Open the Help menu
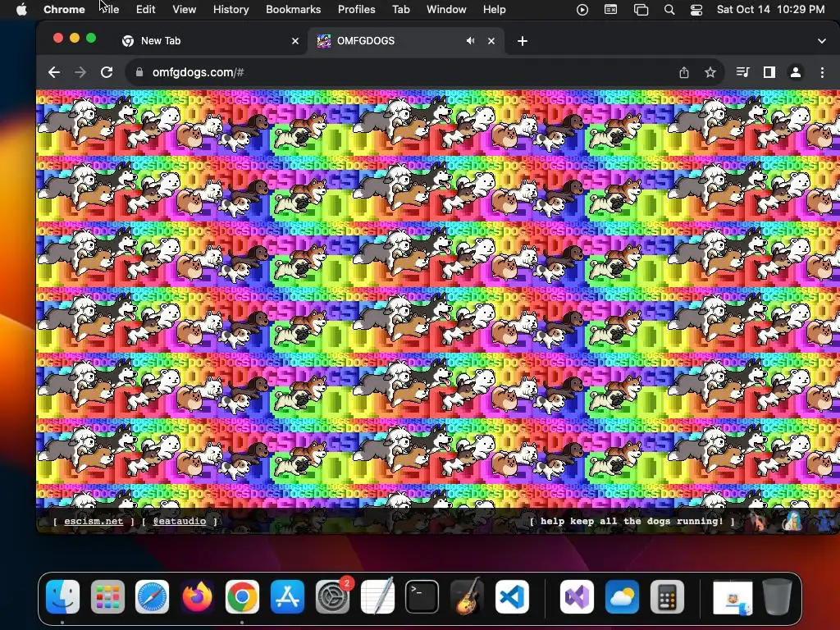Screen dimensions: 840x630 [494, 9]
